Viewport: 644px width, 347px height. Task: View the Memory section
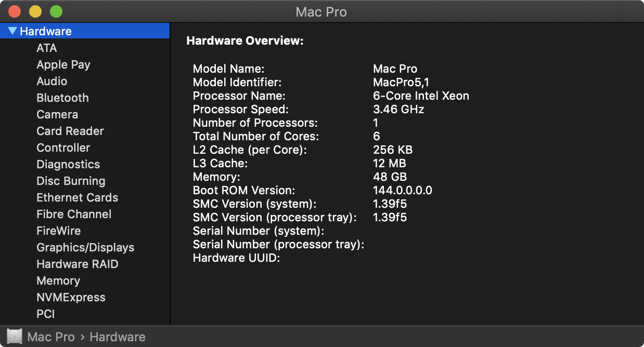click(58, 281)
